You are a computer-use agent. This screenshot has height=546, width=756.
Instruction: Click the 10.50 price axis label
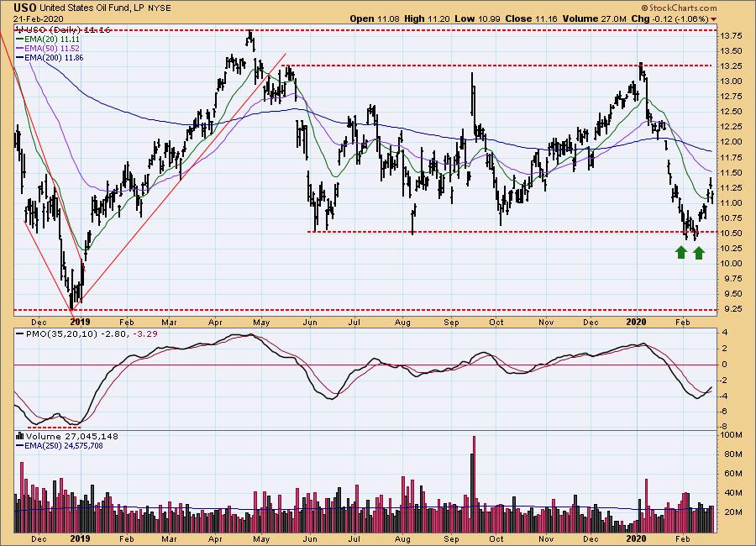[x=731, y=233]
